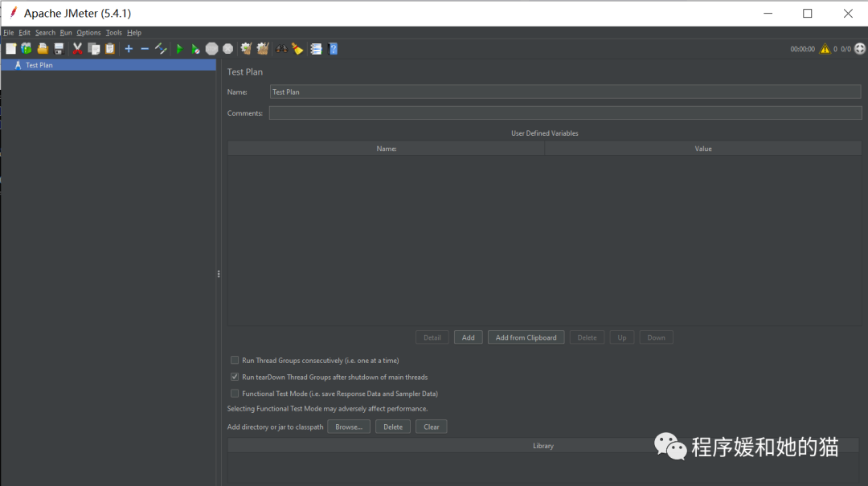Create a new test plan via New icon
The image size is (868, 486).
pyautogui.click(x=10, y=49)
